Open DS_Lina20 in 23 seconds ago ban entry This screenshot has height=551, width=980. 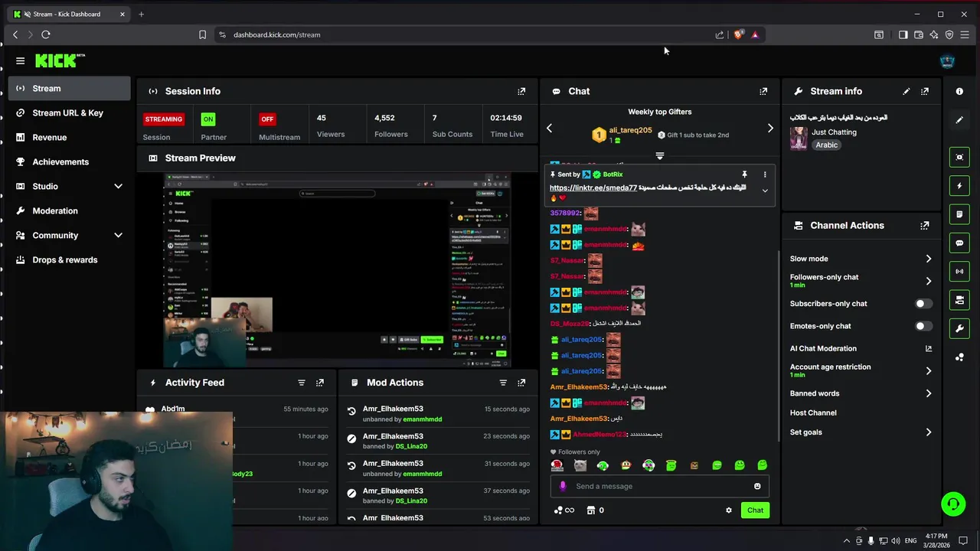point(411,446)
